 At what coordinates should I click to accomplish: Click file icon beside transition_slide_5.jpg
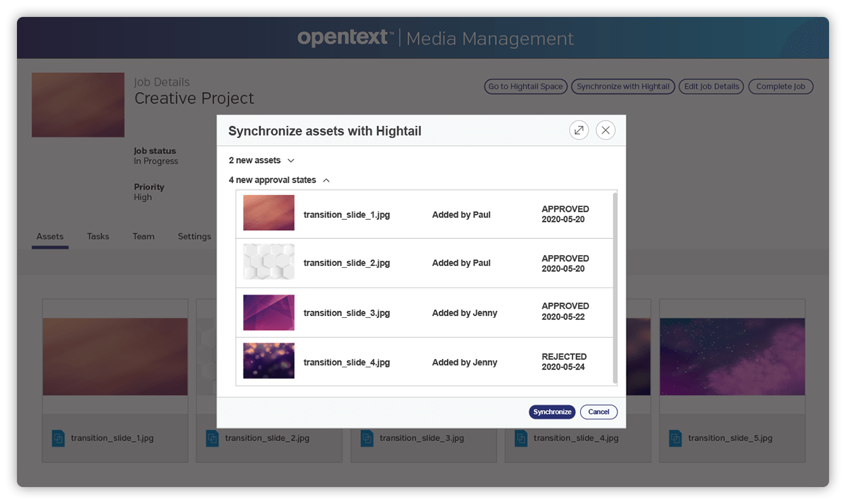[675, 438]
